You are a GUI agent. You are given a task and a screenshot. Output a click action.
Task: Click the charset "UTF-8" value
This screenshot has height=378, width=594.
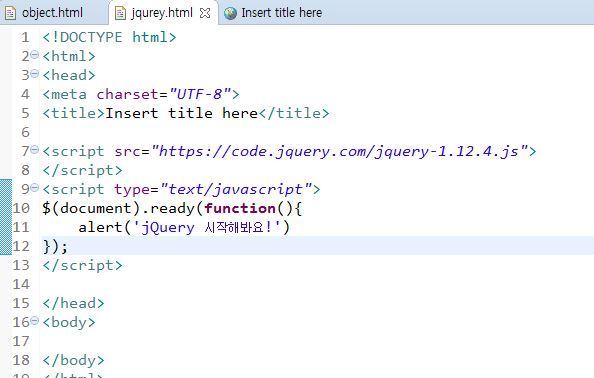pyautogui.click(x=200, y=94)
